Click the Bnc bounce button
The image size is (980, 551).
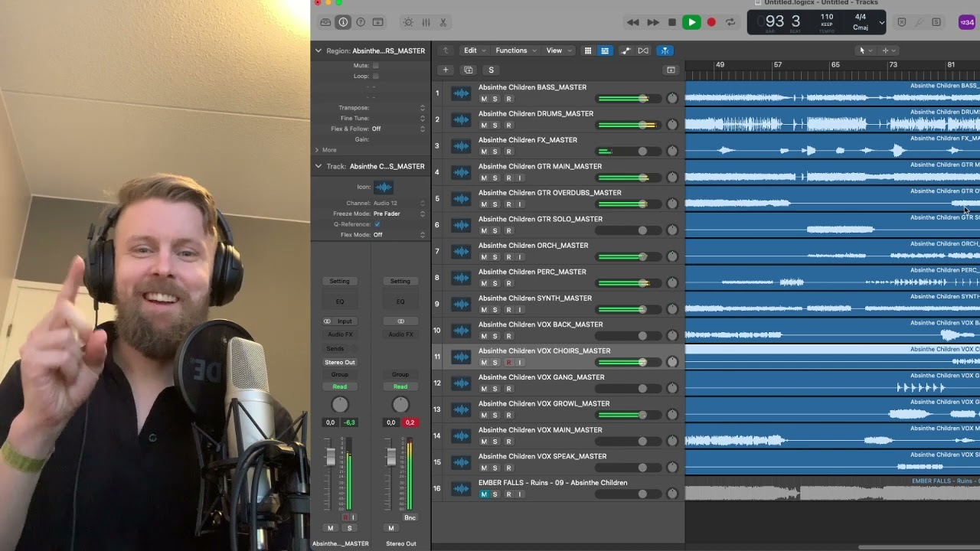(410, 518)
